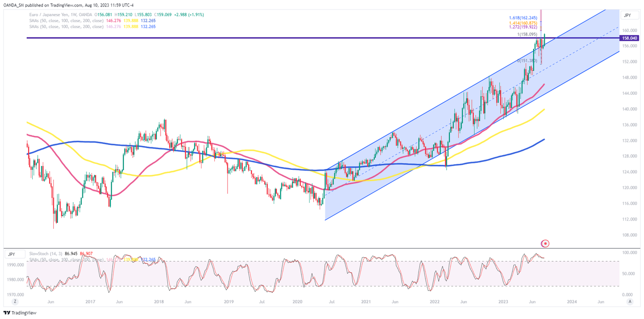Viewport: 644px width, 319px height.
Task: Click the Z timezone circle button
Action: pos(15,302)
